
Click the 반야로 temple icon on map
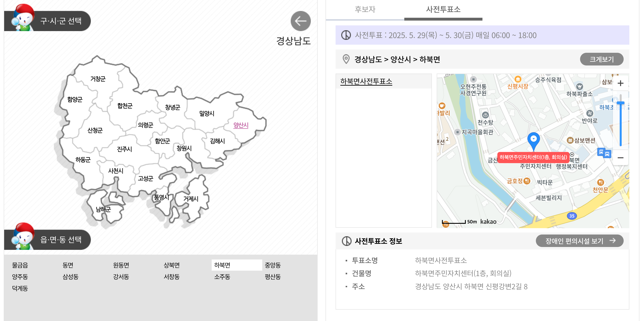point(589,113)
